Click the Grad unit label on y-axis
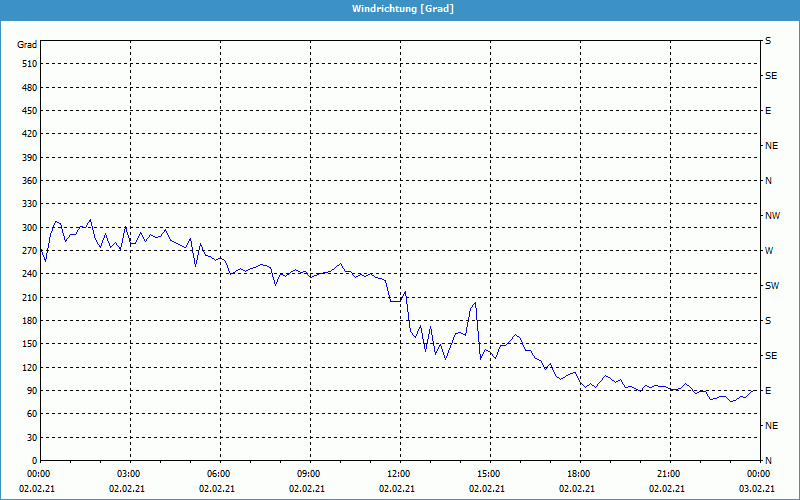The image size is (800, 500). click(x=27, y=45)
